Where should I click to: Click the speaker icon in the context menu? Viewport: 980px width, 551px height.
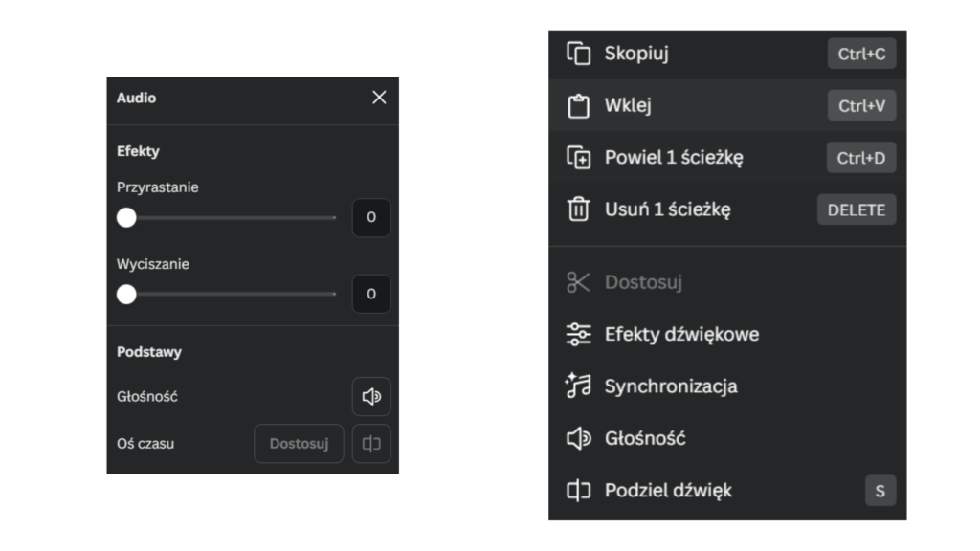coord(578,438)
